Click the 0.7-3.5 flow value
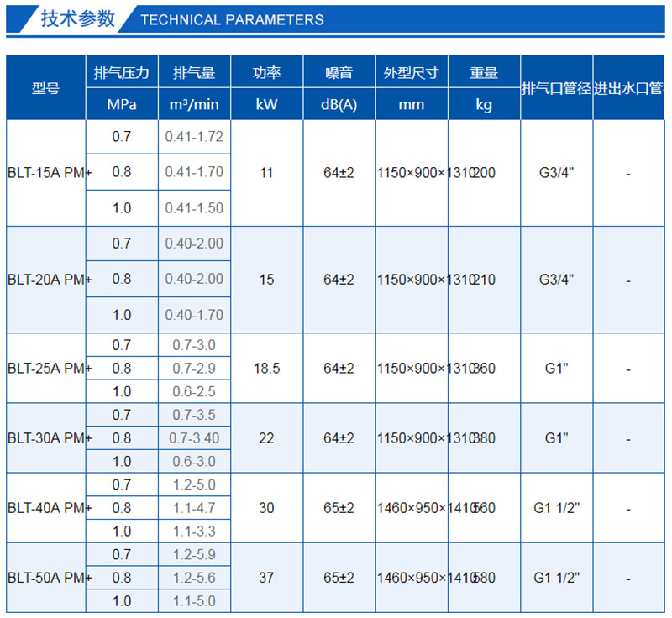Screen dimensions: 672x618 tap(194, 415)
